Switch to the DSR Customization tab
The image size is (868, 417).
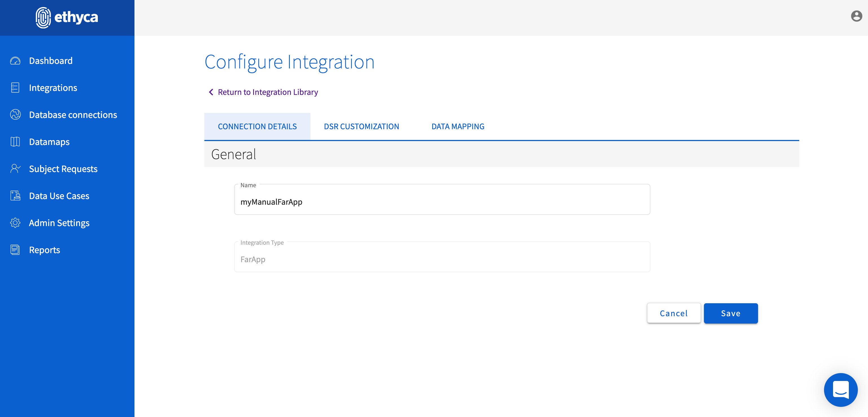click(x=361, y=126)
